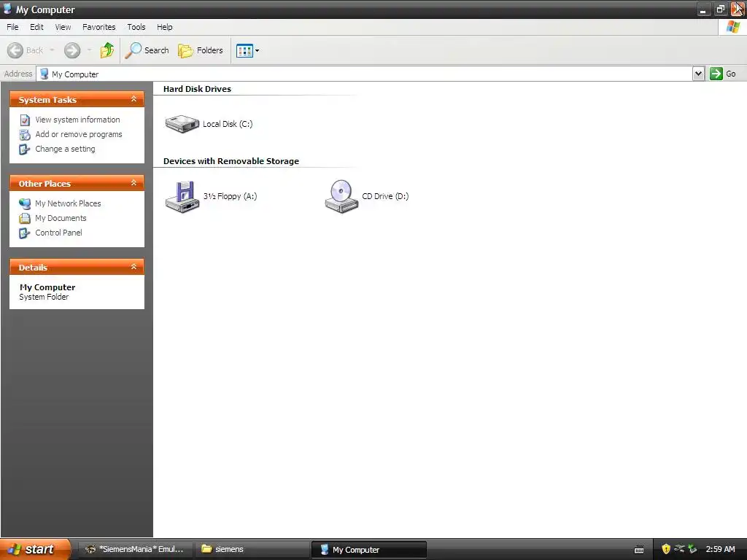Open the File menu

[x=12, y=27]
